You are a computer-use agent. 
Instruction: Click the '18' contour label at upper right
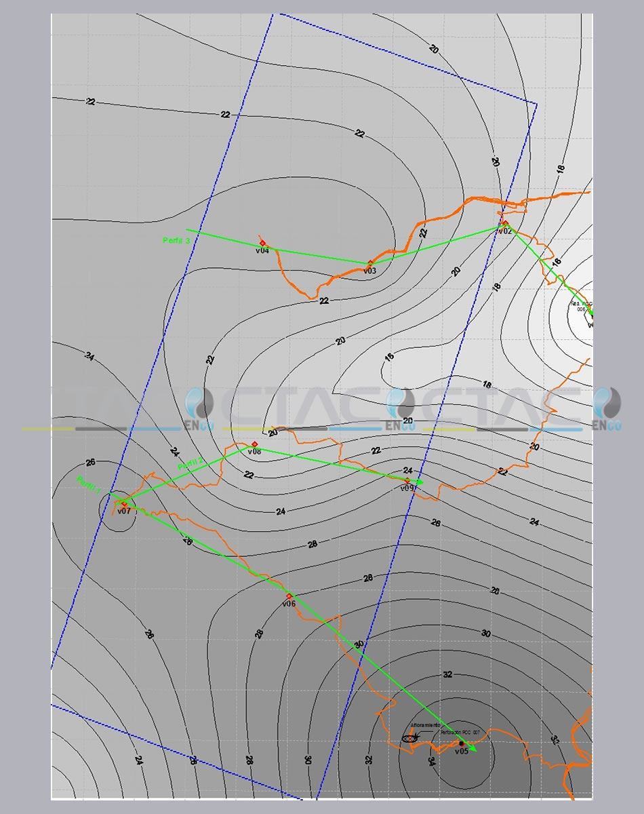click(x=561, y=170)
